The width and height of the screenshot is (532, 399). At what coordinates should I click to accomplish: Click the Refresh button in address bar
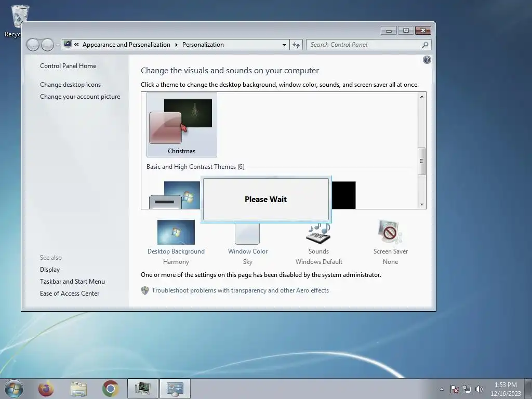coord(296,45)
